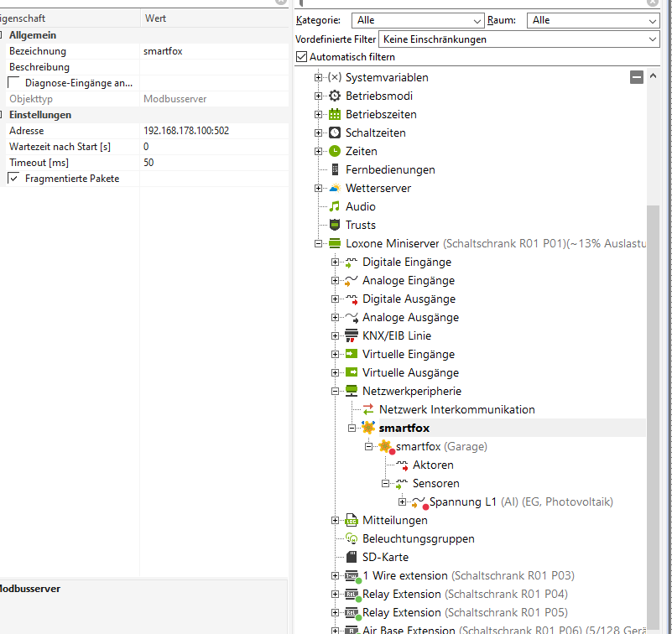Expand the Mitteilungen node
The width and height of the screenshot is (672, 634).
click(335, 520)
